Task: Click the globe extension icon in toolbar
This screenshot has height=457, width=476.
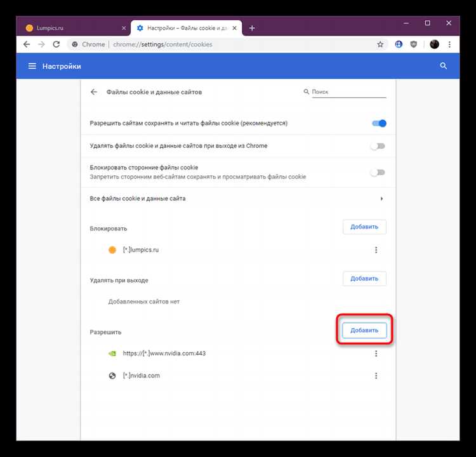Action: point(399,44)
